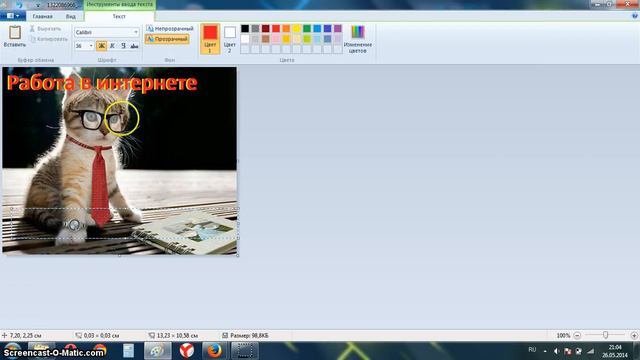The image size is (640, 360).
Task: Open Firefox from the taskbar
Action: 214,351
